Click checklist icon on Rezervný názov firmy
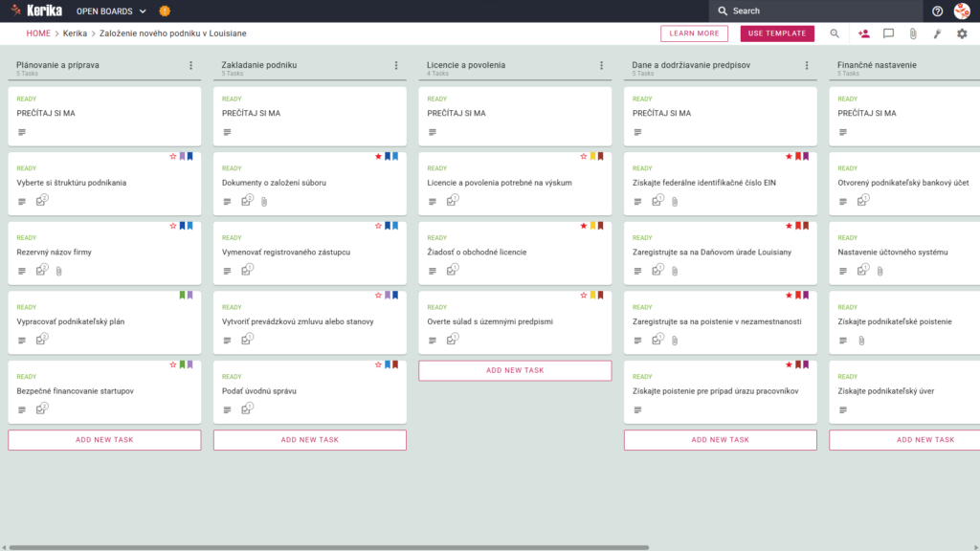980x551 pixels. tap(41, 271)
